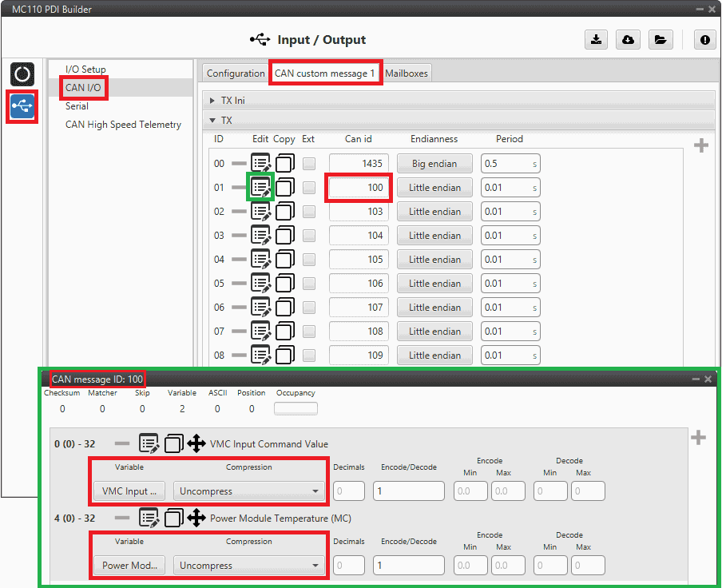
Task: Click the move arrows icon for VMC Input Command Value
Action: [196, 444]
